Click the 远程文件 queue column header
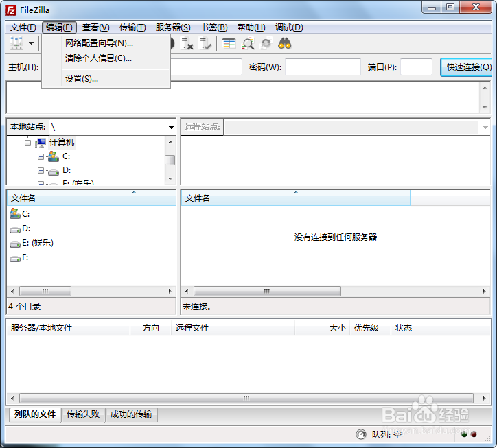 (x=233, y=328)
